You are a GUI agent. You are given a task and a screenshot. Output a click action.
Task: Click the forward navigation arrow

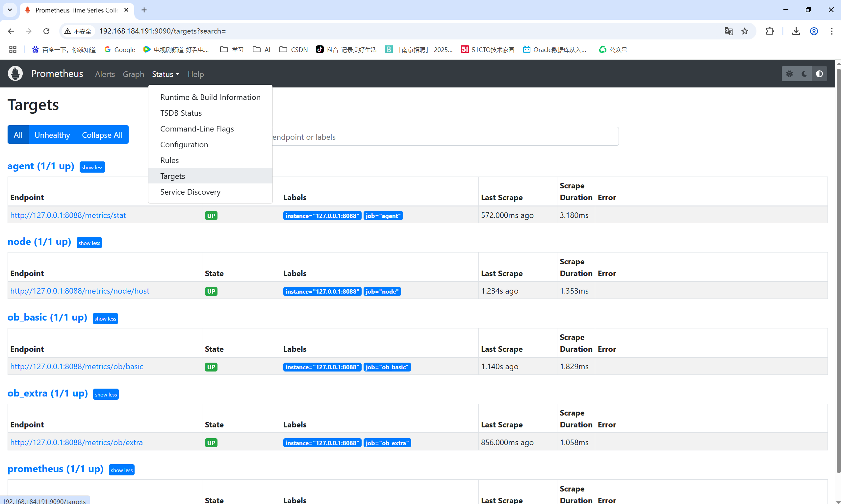pos(29,31)
